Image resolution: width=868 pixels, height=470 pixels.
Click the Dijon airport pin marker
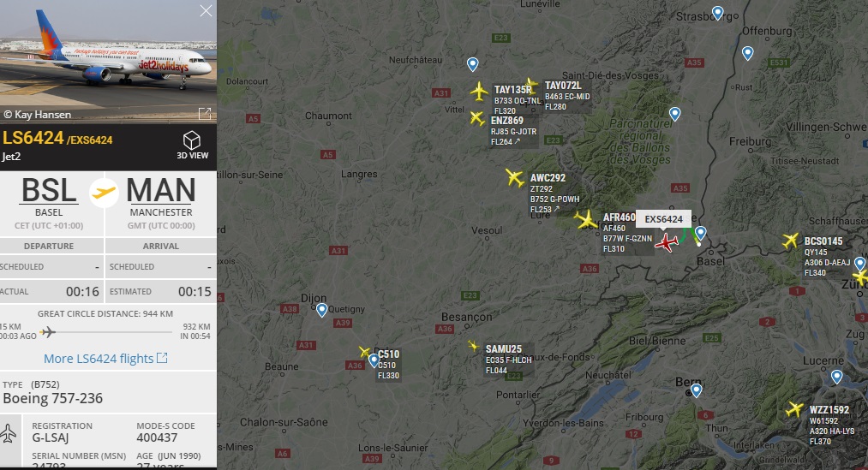click(321, 310)
